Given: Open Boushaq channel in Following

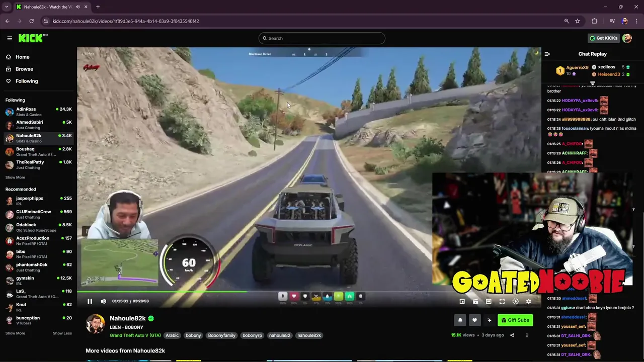Looking at the screenshot, I should pyautogui.click(x=38, y=151).
